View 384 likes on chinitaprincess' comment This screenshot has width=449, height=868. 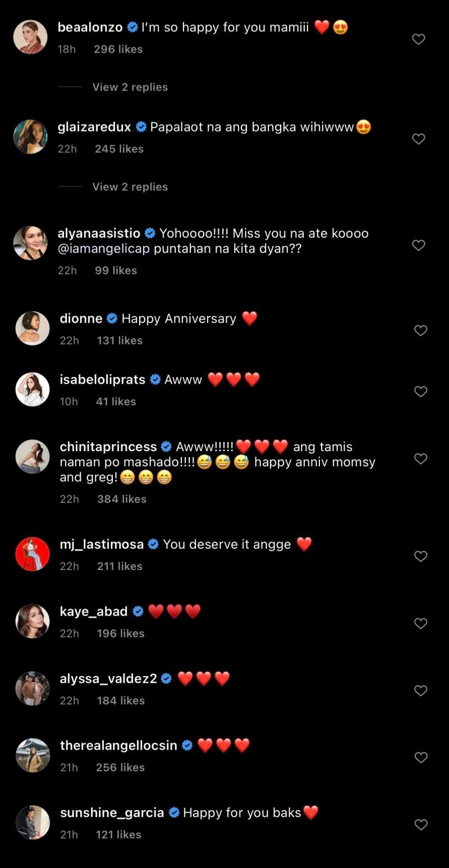click(122, 499)
